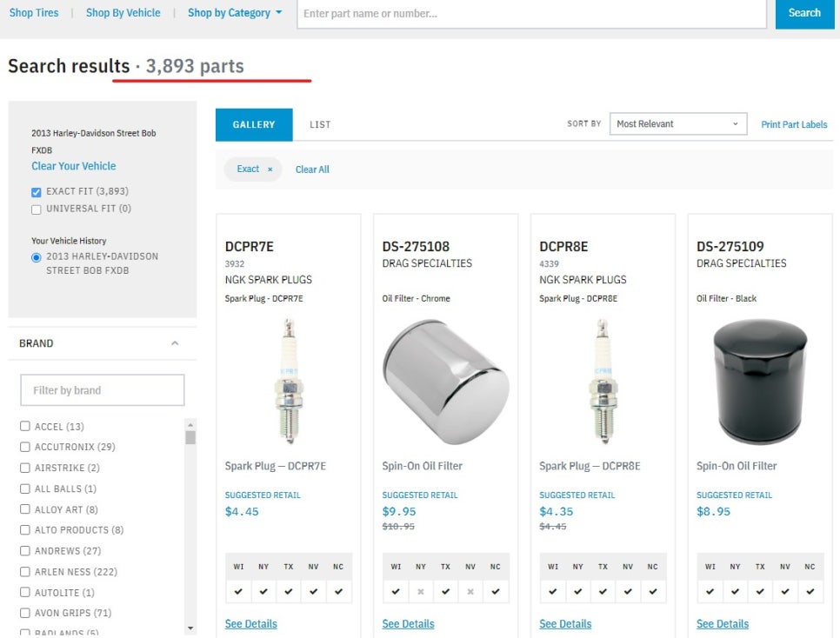Click the Spark Plug — DCPR7E title
Image resolution: width=840 pixels, height=638 pixels.
(276, 466)
